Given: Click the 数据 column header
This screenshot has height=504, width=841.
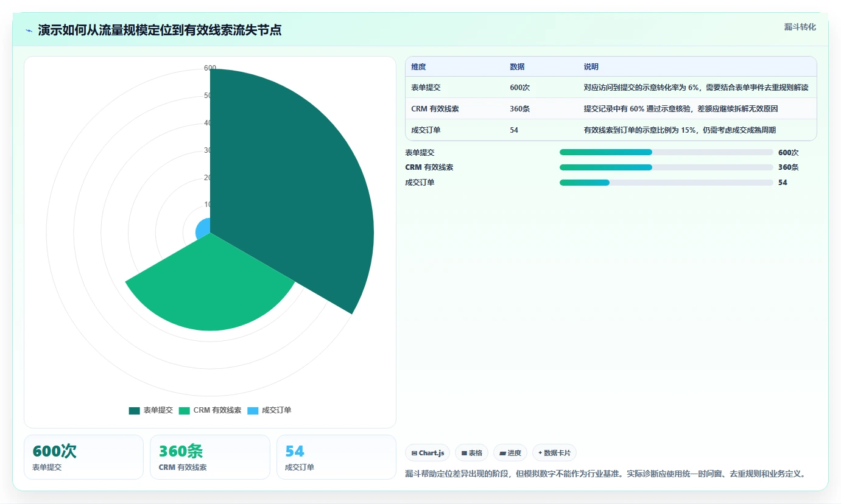Looking at the screenshot, I should tap(517, 67).
